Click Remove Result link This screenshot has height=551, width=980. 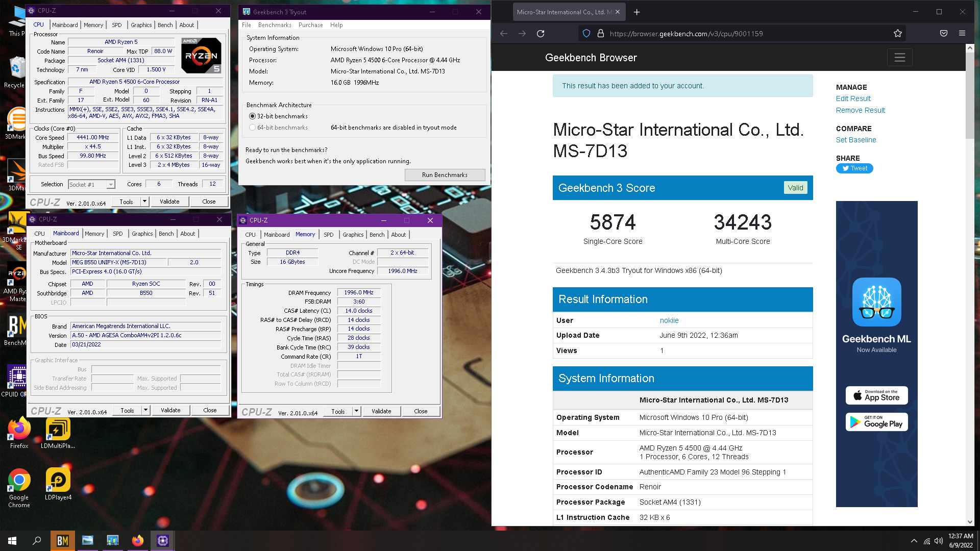tap(860, 110)
